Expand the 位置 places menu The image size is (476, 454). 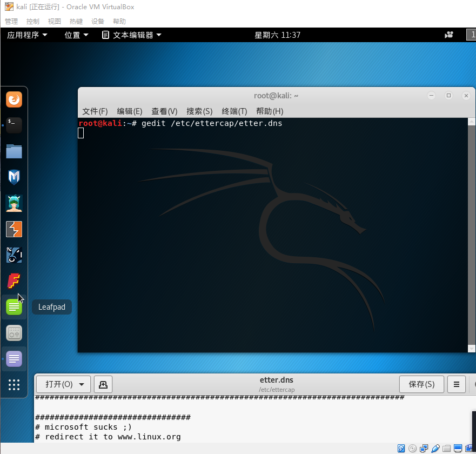[x=77, y=35]
